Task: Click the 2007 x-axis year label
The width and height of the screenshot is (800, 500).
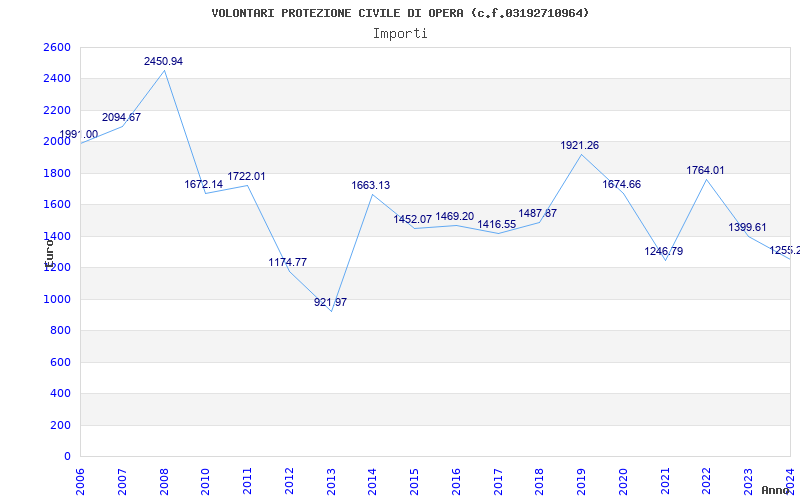Action: 122,481
